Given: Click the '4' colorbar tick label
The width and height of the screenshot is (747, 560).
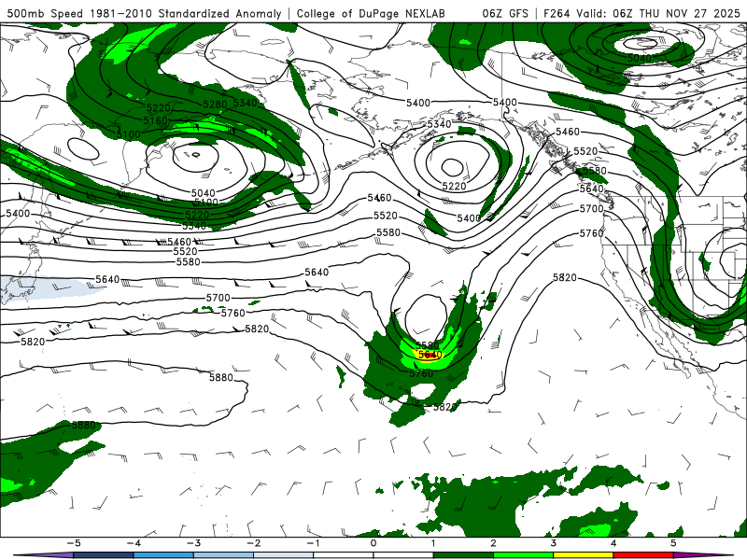Looking at the screenshot, I should [613, 543].
